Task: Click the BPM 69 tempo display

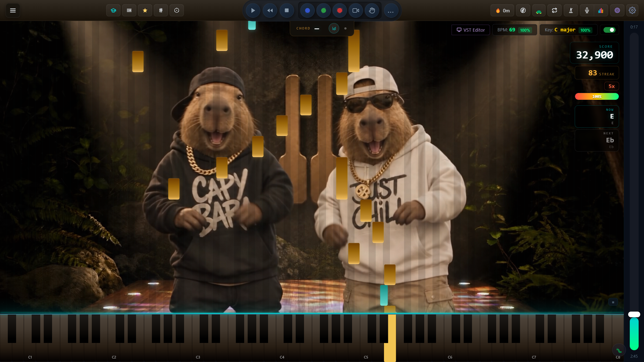Action: [x=506, y=30]
